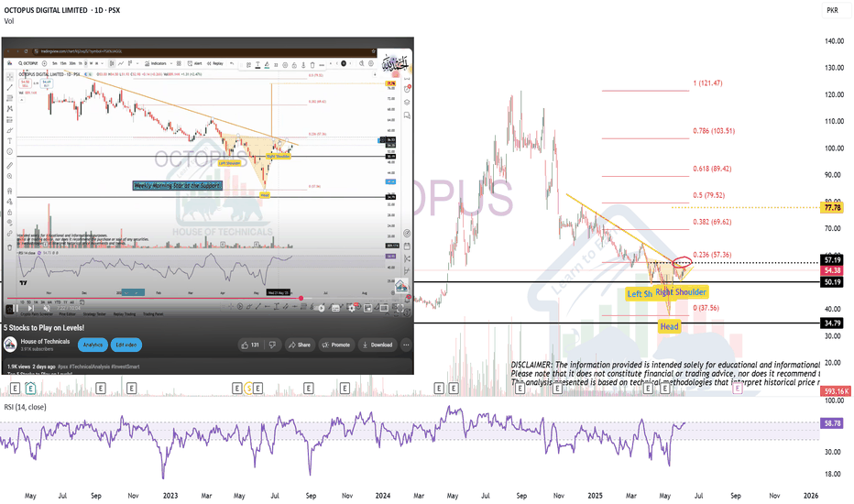Open the Indicators menu
Viewport: 854px width, 504px height.
point(156,63)
